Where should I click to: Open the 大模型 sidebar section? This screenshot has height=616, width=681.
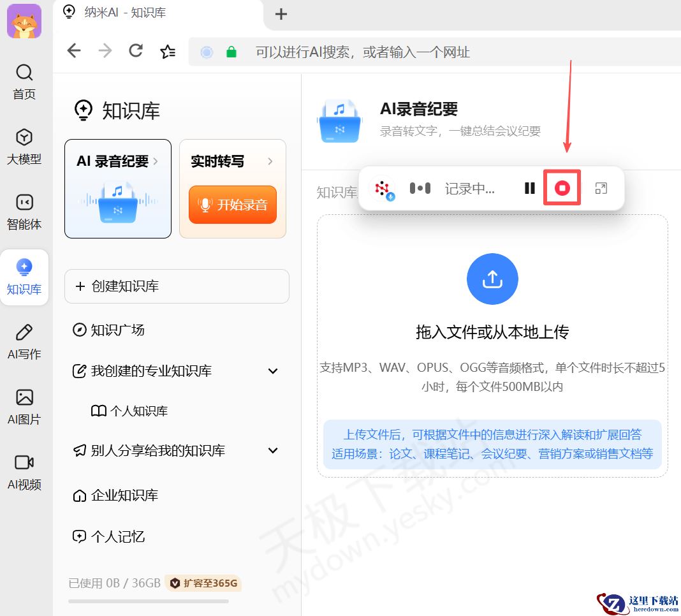click(x=24, y=148)
